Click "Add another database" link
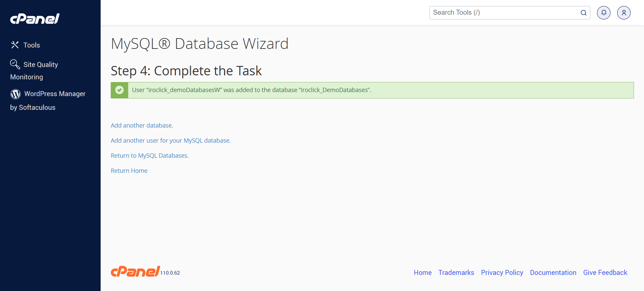644x291 pixels. pyautogui.click(x=142, y=126)
